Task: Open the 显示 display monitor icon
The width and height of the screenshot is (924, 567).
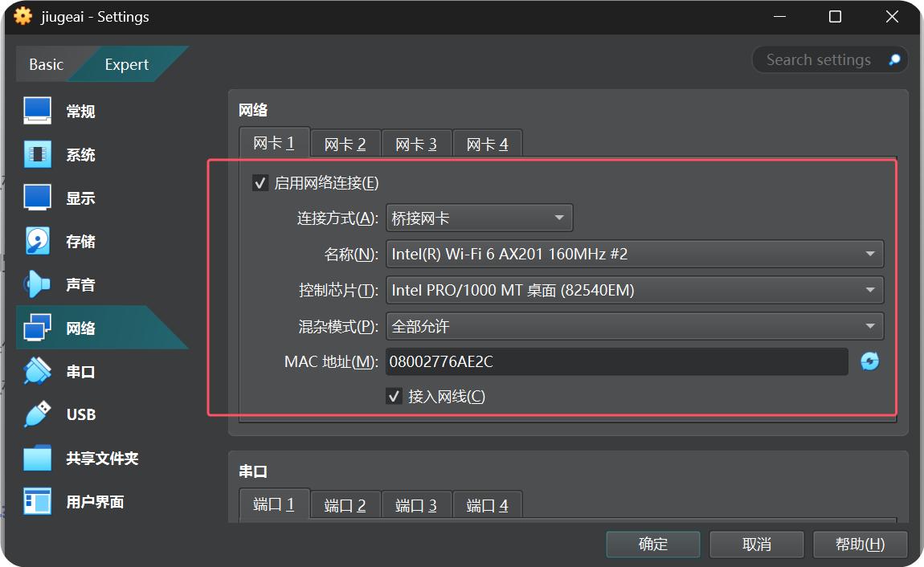Action: pos(37,198)
